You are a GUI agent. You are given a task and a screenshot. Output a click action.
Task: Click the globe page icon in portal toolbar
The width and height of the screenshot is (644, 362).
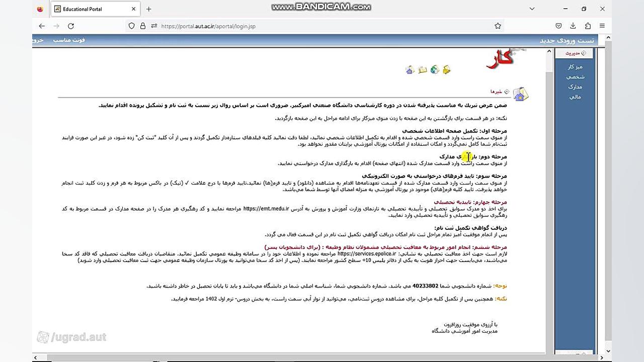pyautogui.click(x=435, y=70)
